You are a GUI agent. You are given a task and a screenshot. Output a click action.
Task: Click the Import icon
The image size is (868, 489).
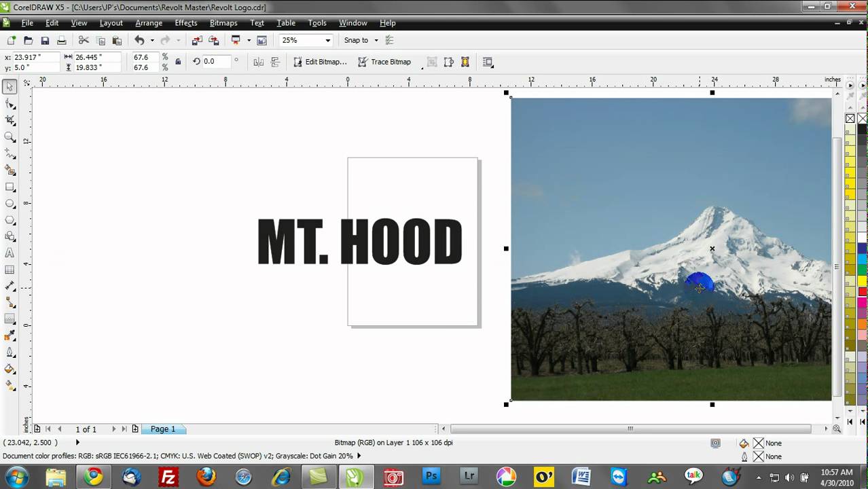click(197, 40)
